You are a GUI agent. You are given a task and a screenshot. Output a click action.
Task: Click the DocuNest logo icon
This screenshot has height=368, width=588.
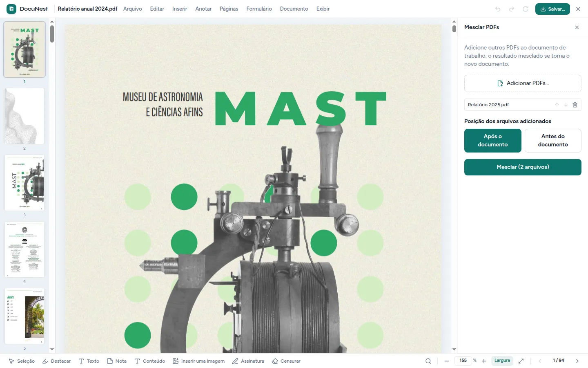(x=11, y=9)
